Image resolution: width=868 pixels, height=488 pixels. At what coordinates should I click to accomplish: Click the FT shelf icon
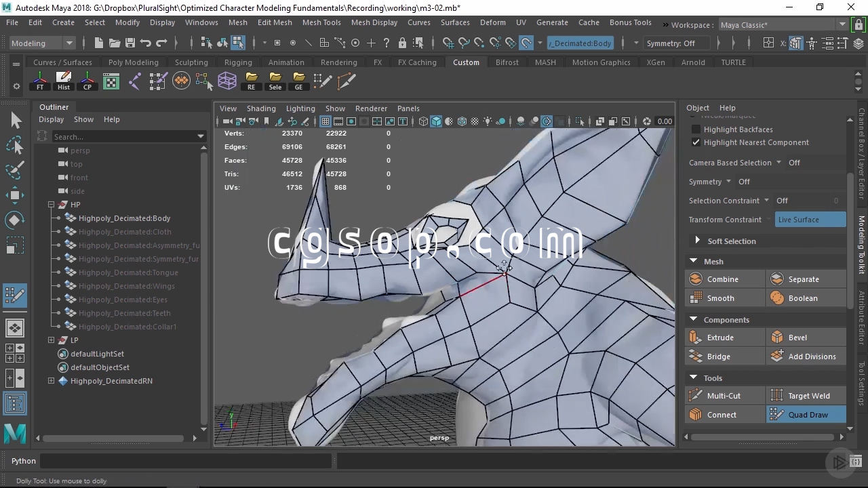pos(40,81)
